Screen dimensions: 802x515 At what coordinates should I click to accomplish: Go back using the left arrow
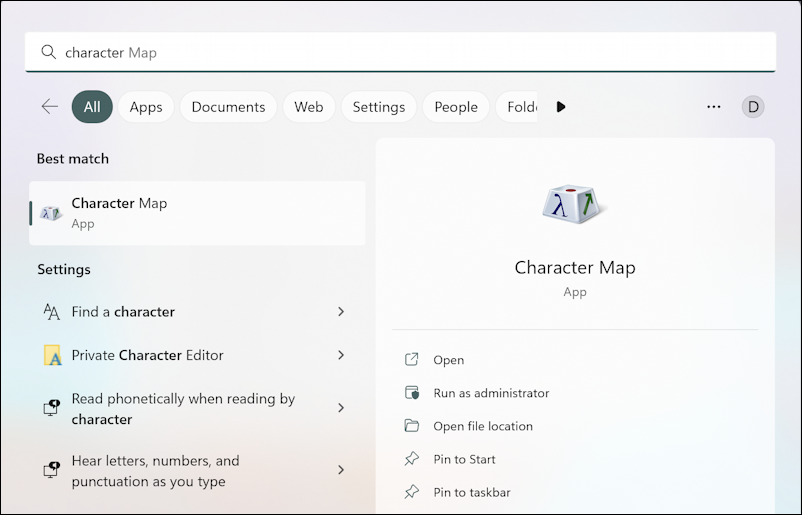tap(50, 107)
